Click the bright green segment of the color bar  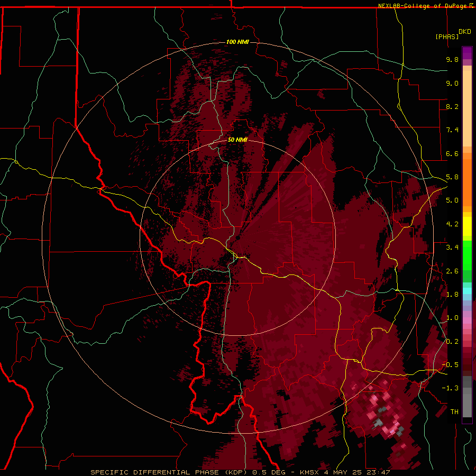pyautogui.click(x=467, y=255)
